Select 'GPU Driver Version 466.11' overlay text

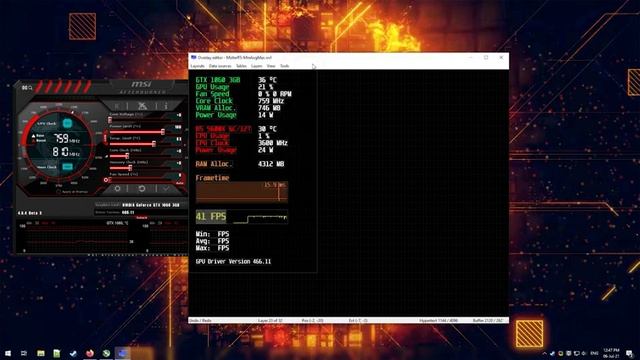(233, 261)
